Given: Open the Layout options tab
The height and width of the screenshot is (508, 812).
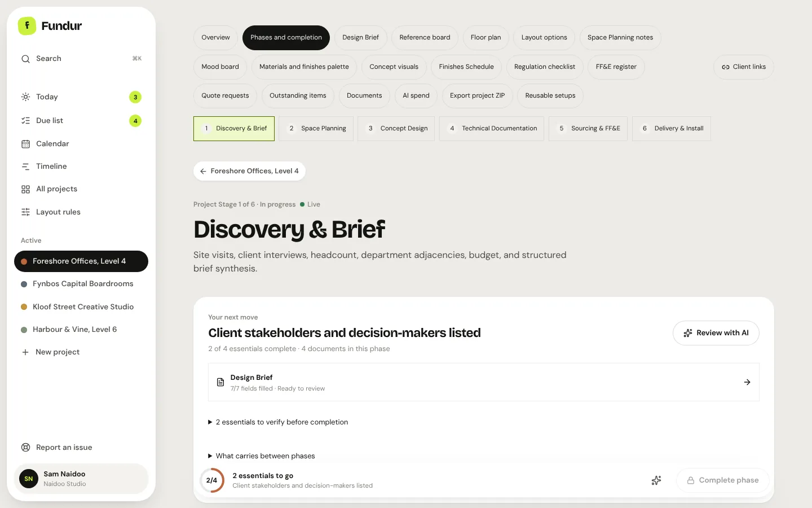Looking at the screenshot, I should pos(544,38).
